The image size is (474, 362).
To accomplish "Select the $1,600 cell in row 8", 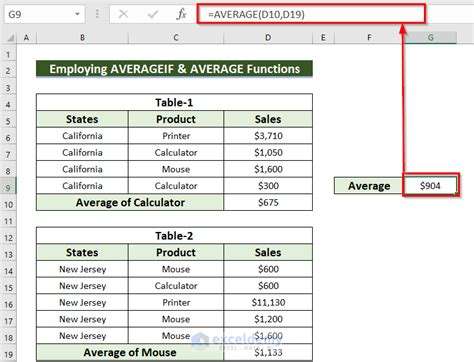I will [x=268, y=169].
